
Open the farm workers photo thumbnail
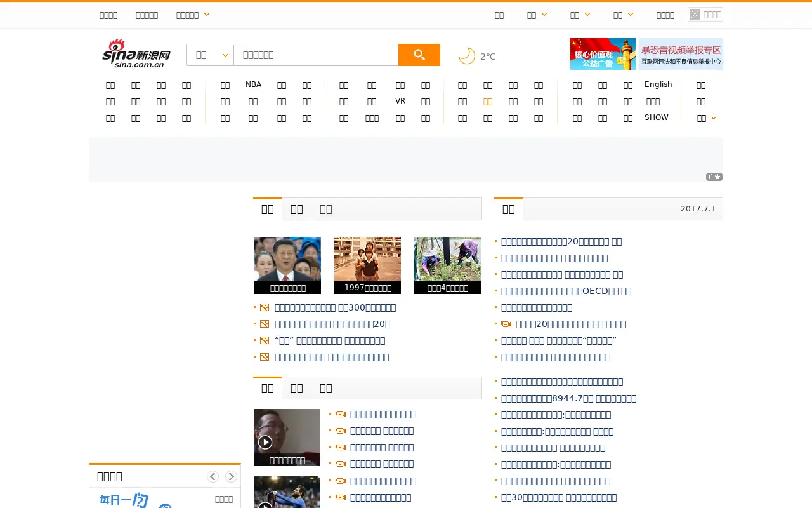[x=447, y=265]
